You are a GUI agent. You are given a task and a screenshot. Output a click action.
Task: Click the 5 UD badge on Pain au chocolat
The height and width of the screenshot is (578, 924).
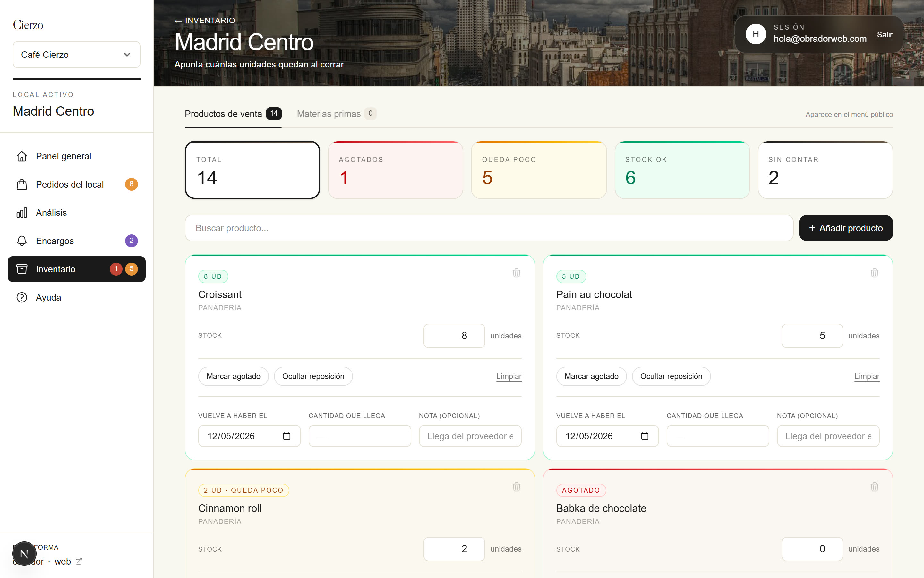(x=571, y=276)
